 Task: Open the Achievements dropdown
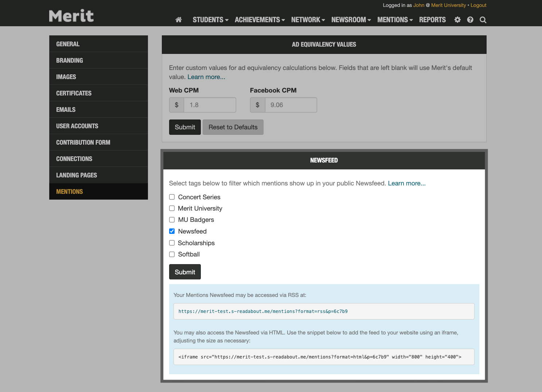[x=260, y=20]
